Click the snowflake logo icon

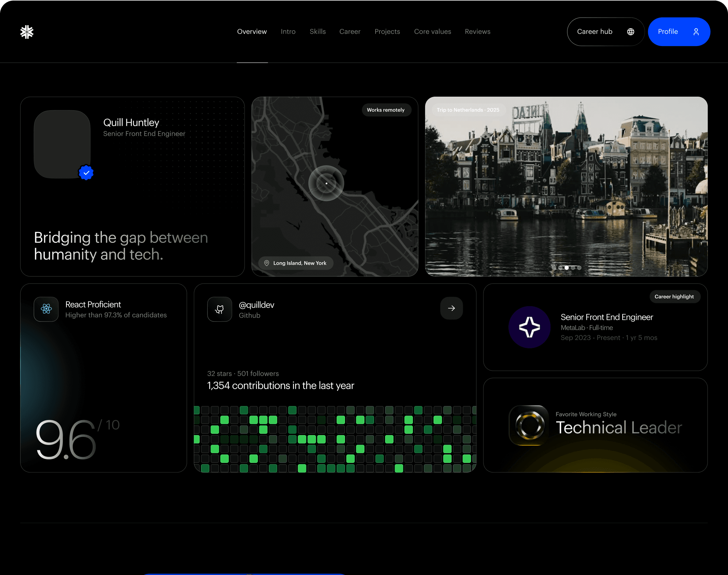[27, 32]
